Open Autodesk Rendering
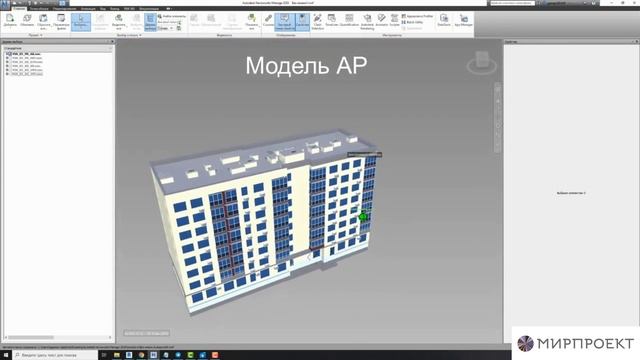This screenshot has height=360, width=640. point(367,21)
